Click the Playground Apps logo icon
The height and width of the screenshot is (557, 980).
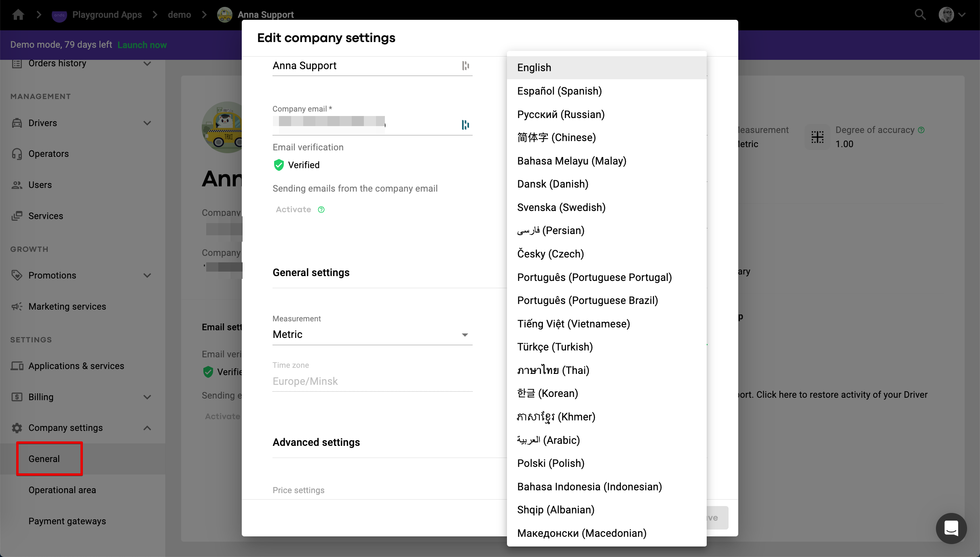tap(59, 15)
